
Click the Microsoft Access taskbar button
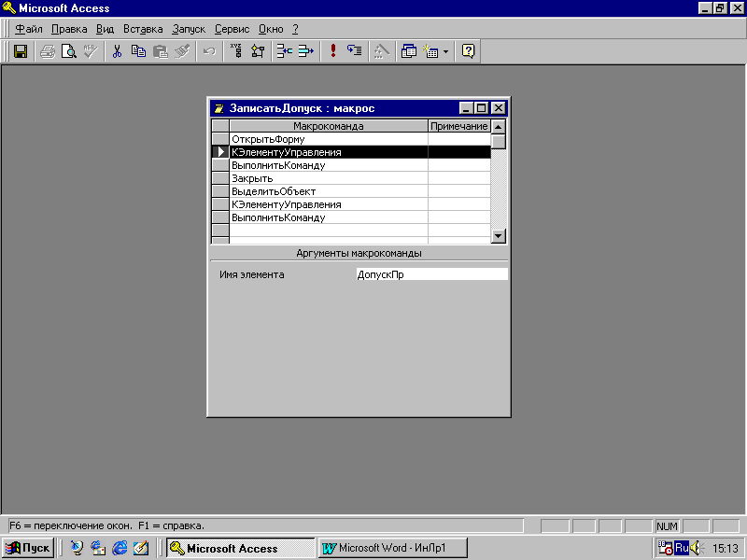pos(241,548)
